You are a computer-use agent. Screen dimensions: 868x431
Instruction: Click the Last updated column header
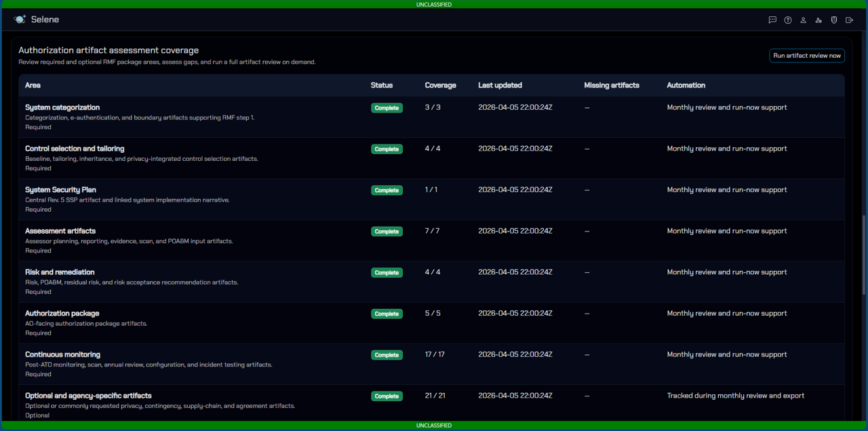pyautogui.click(x=500, y=86)
